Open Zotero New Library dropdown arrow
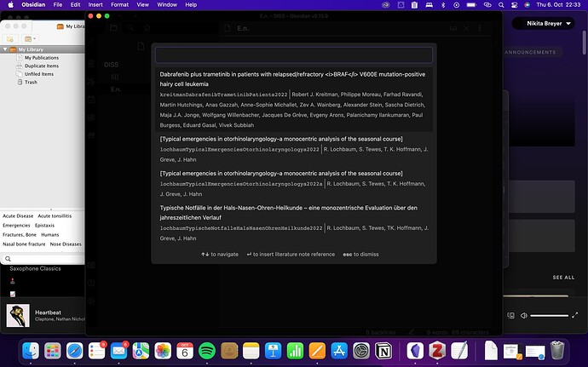 (34, 38)
